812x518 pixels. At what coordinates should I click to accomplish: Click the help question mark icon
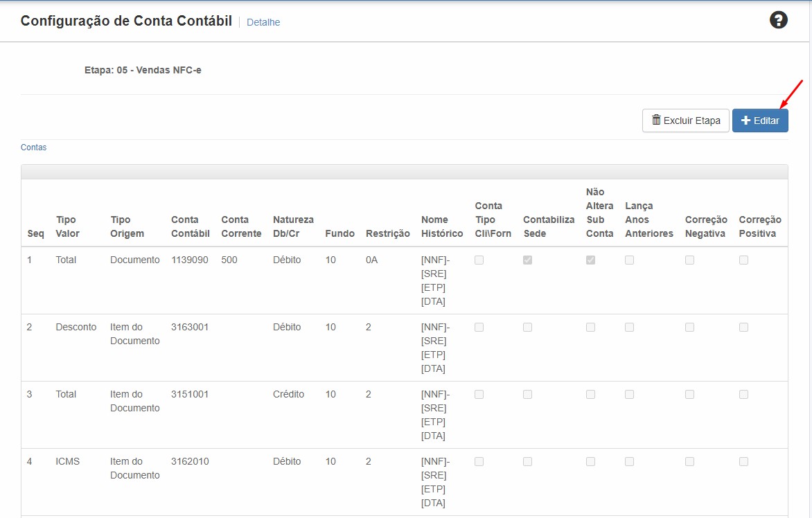[x=779, y=20]
